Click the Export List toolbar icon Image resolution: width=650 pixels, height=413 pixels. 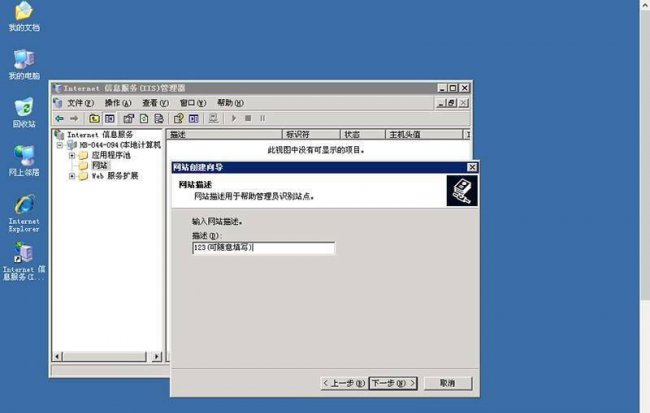[x=159, y=119]
